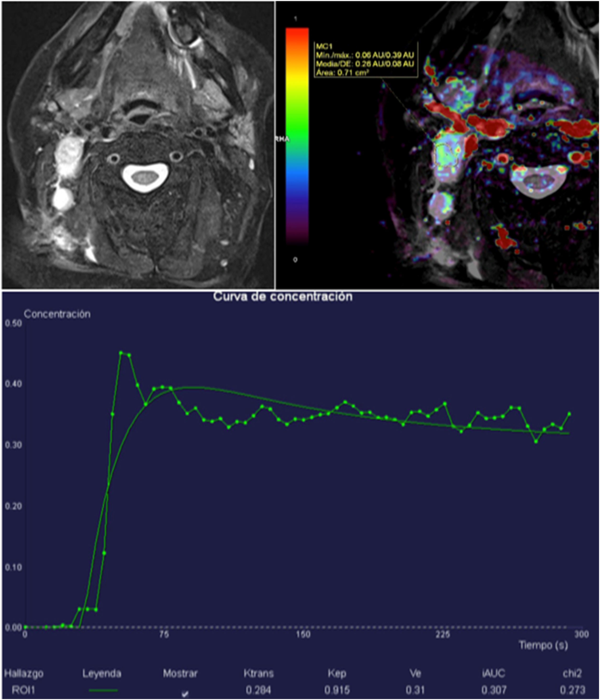The image size is (600, 700).
Task: Click the 150 tick on time axis
Action: (303, 634)
